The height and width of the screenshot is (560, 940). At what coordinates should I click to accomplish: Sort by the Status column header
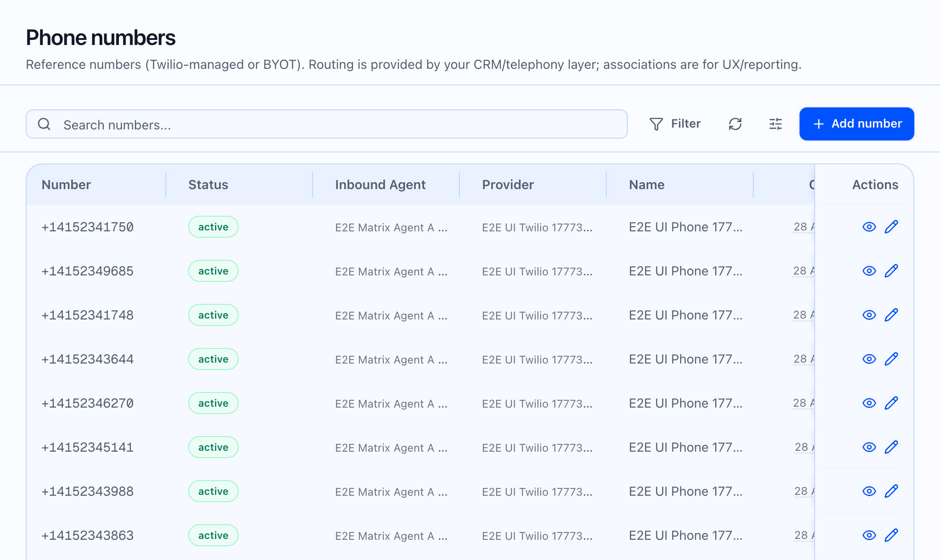click(x=208, y=185)
